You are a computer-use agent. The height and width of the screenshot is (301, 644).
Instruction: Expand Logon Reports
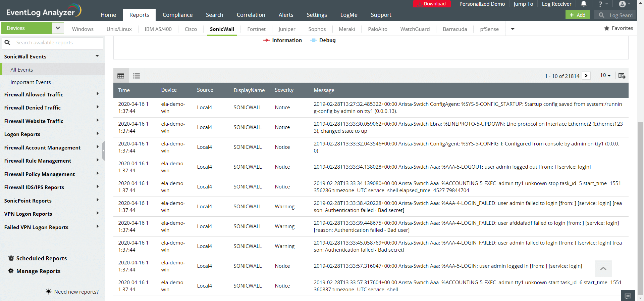pyautogui.click(x=98, y=133)
